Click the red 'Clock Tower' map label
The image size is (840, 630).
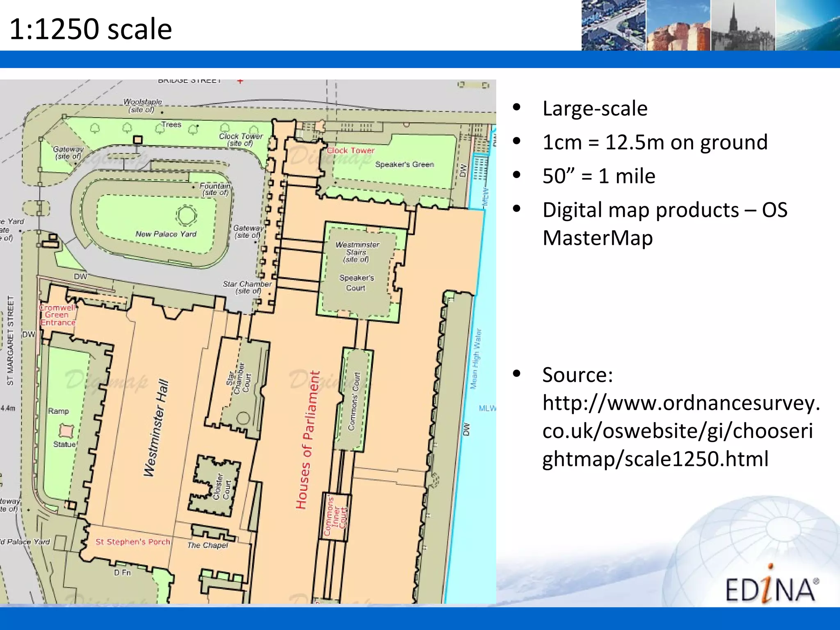pyautogui.click(x=351, y=151)
